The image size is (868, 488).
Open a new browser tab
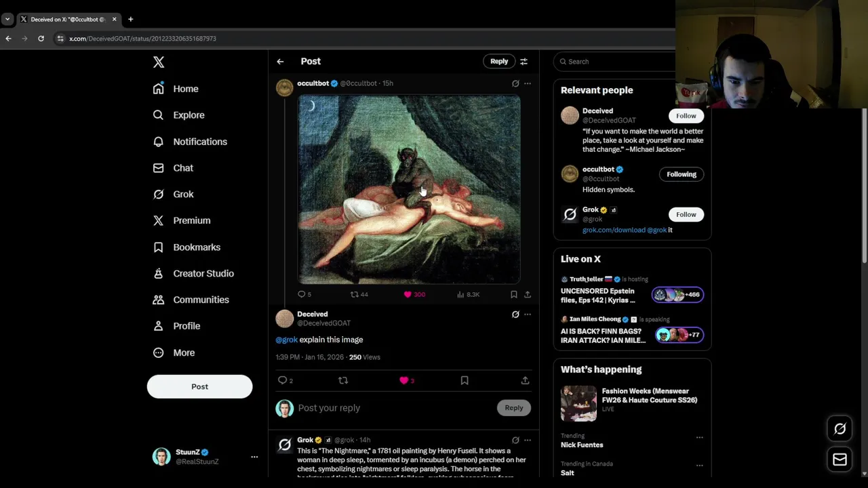[130, 19]
